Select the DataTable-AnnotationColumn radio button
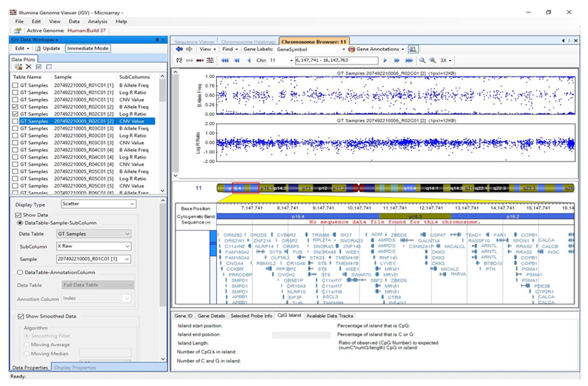Viewport: 588px width, 386px height. tap(20, 272)
